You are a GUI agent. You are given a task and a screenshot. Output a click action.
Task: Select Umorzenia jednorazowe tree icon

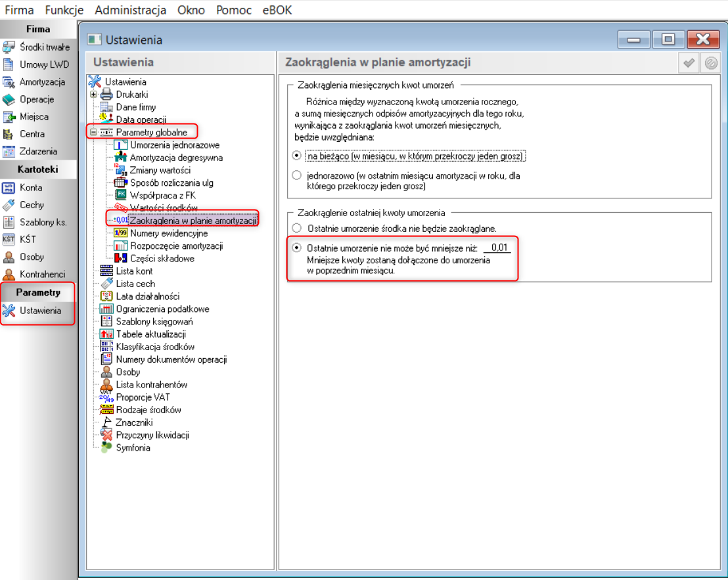pyautogui.click(x=121, y=145)
